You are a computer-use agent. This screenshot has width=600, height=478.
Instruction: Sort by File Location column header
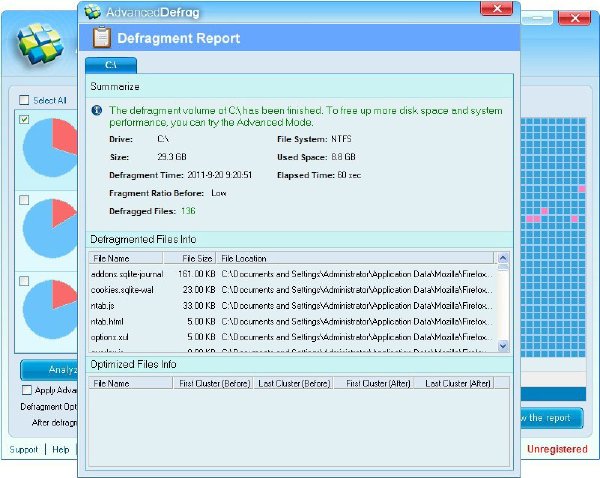[355, 258]
